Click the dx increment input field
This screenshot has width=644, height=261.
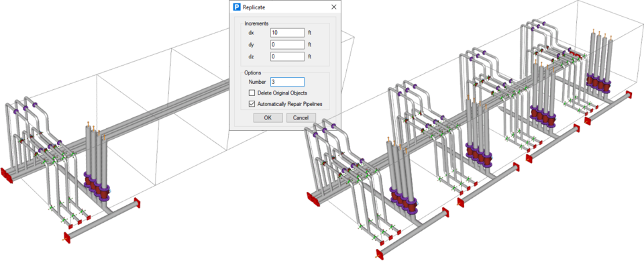(287, 32)
